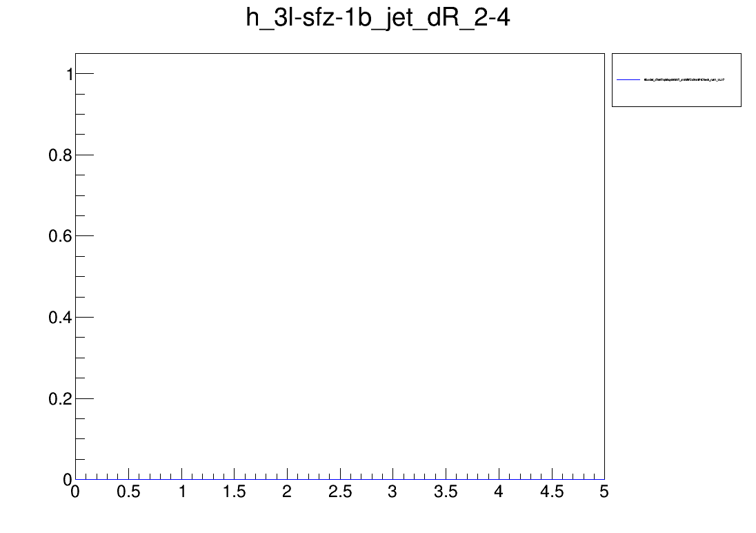756x533 pixels.
Task: Click x-axis tick label 2
Action: (288, 492)
